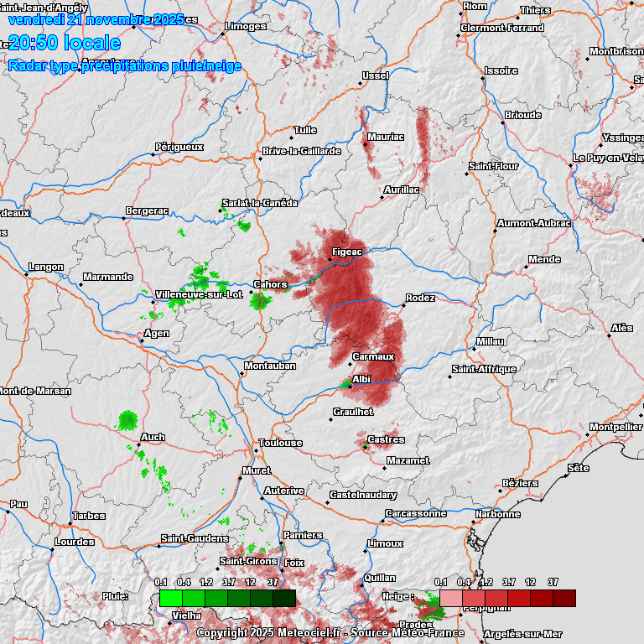Click the Millau city label
Screen dimensions: 644x644
click(x=490, y=341)
